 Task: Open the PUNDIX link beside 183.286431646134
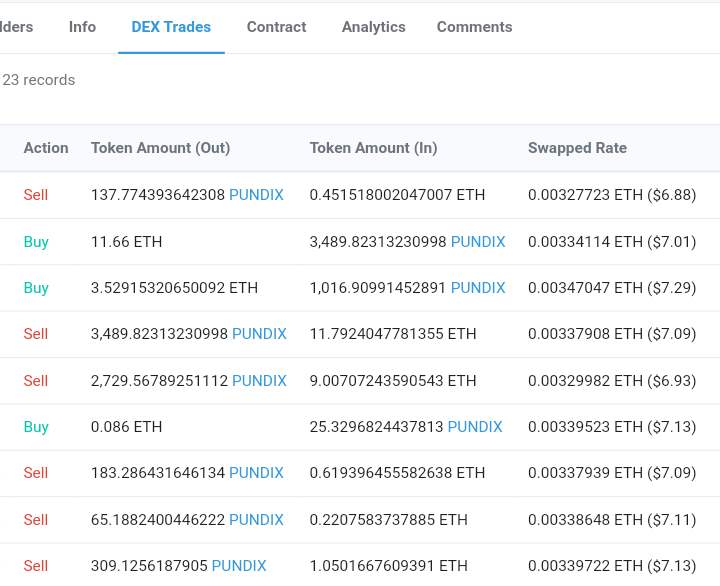(256, 473)
